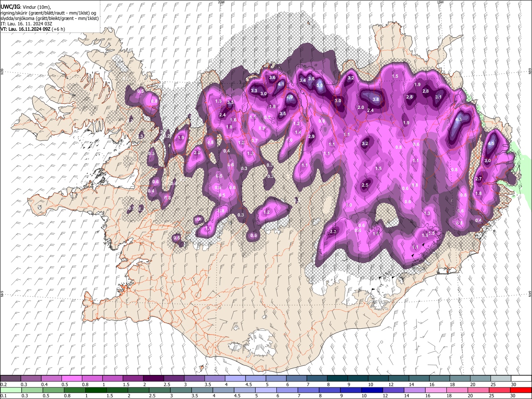Click the 2.3 snowfall value on the map

333,232
